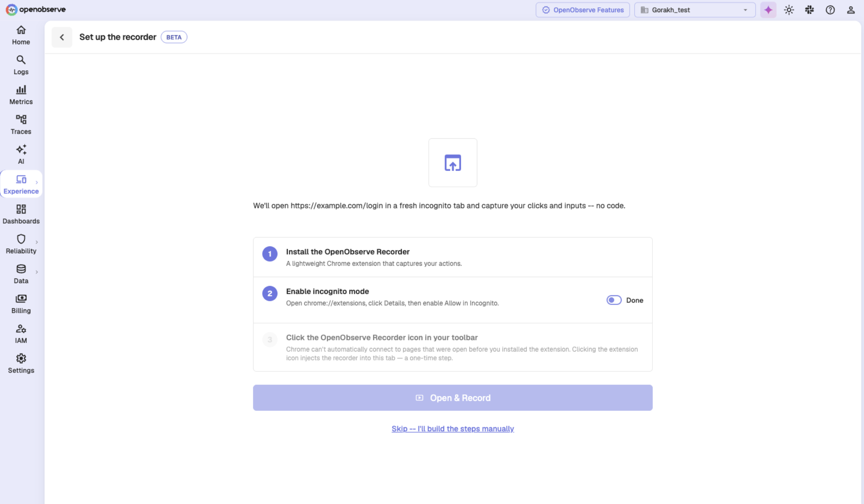Screen dimensions: 864x504
Task: Open the Reliability section
Action: (21, 244)
